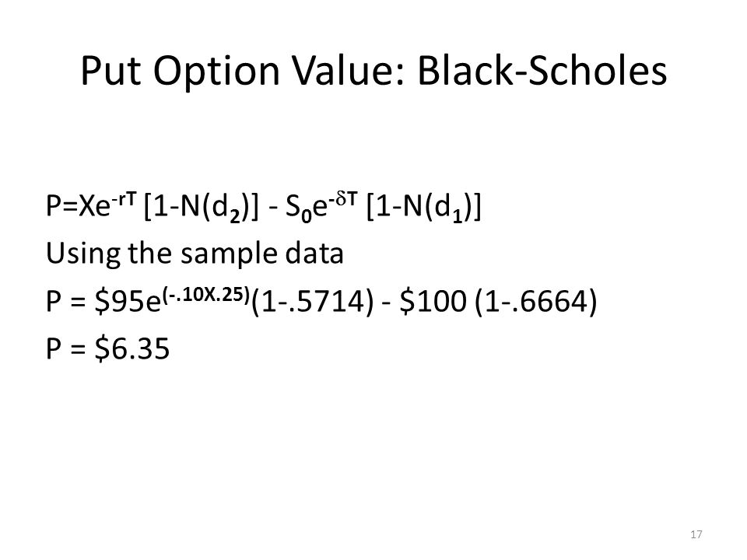The image size is (747, 560).
Task: Click the 'Using the sample data' line
Action: 195,254
